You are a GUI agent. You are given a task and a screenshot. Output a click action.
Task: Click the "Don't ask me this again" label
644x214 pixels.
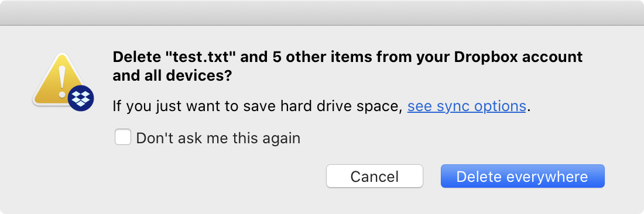coord(218,138)
